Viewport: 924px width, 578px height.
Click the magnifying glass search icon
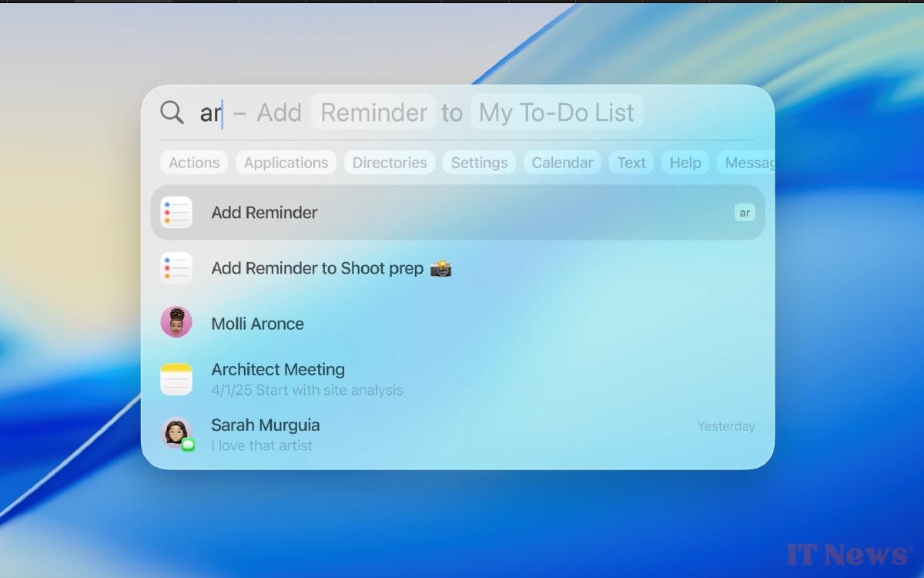(172, 113)
